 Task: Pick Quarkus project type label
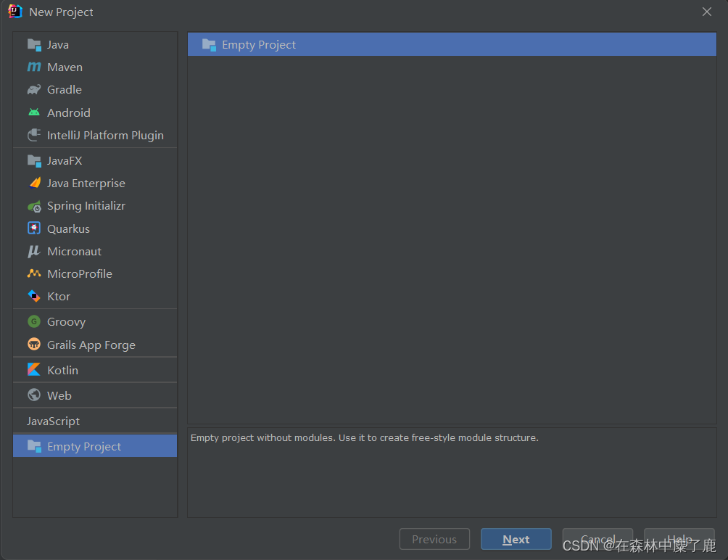(69, 229)
